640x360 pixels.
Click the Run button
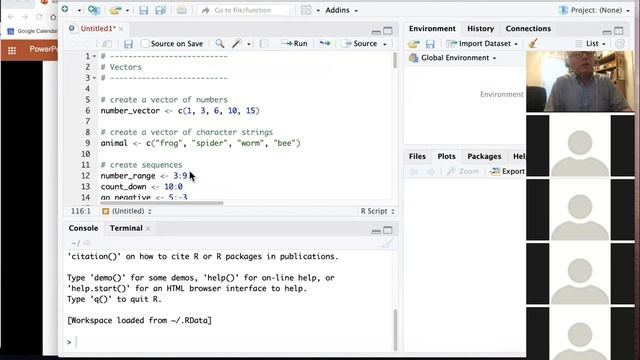[294, 44]
